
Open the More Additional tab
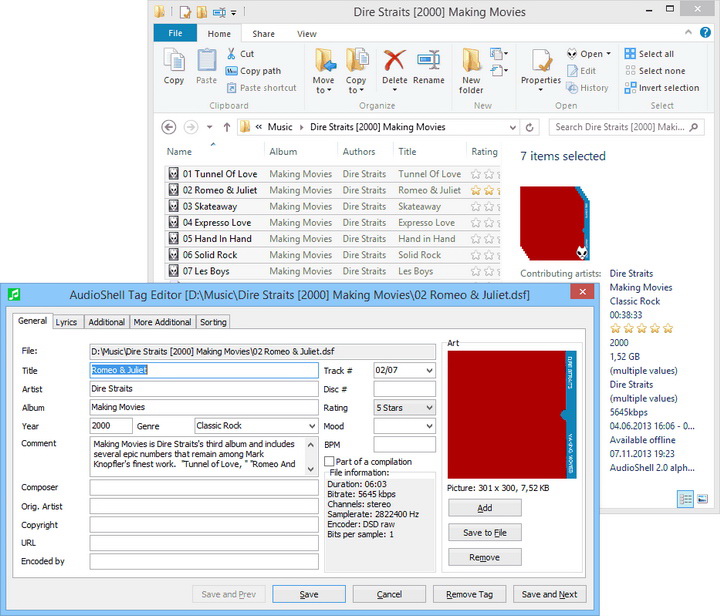[x=162, y=322]
